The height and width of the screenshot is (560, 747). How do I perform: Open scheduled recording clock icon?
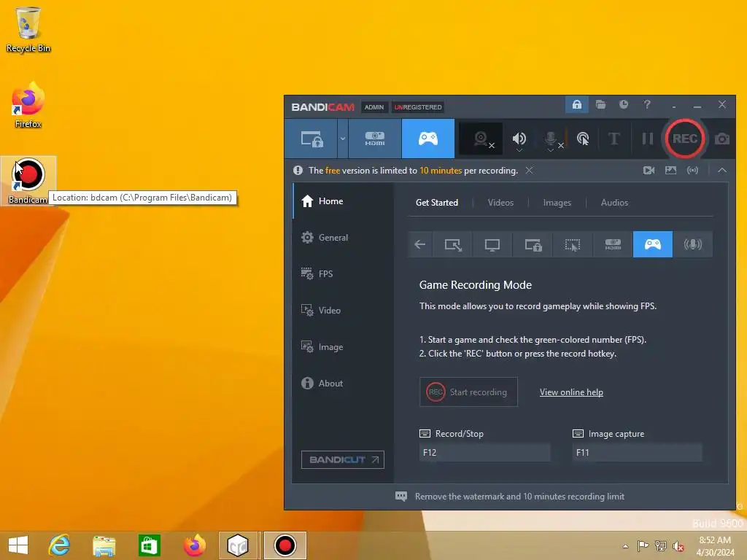tap(624, 105)
